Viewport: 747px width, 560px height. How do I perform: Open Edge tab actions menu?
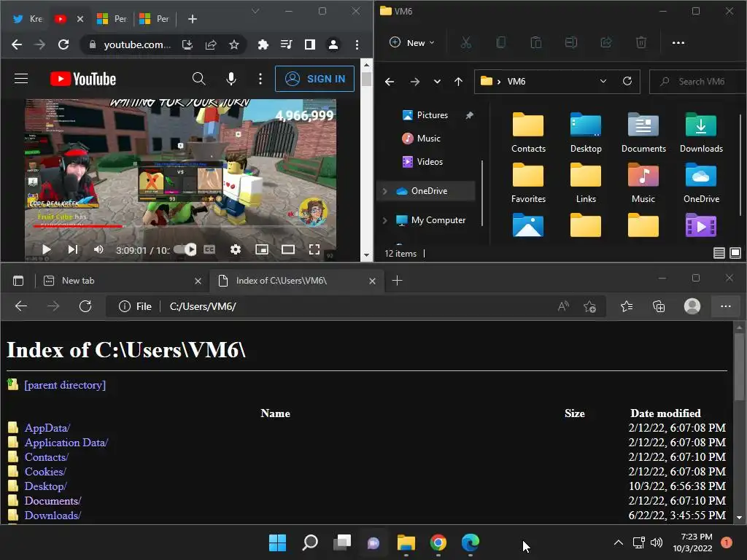18,281
